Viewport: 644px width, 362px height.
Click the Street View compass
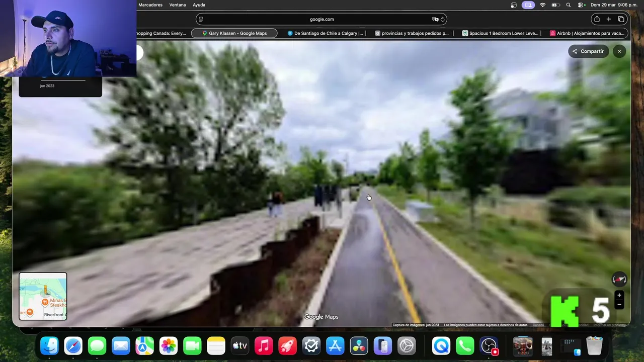pyautogui.click(x=619, y=279)
